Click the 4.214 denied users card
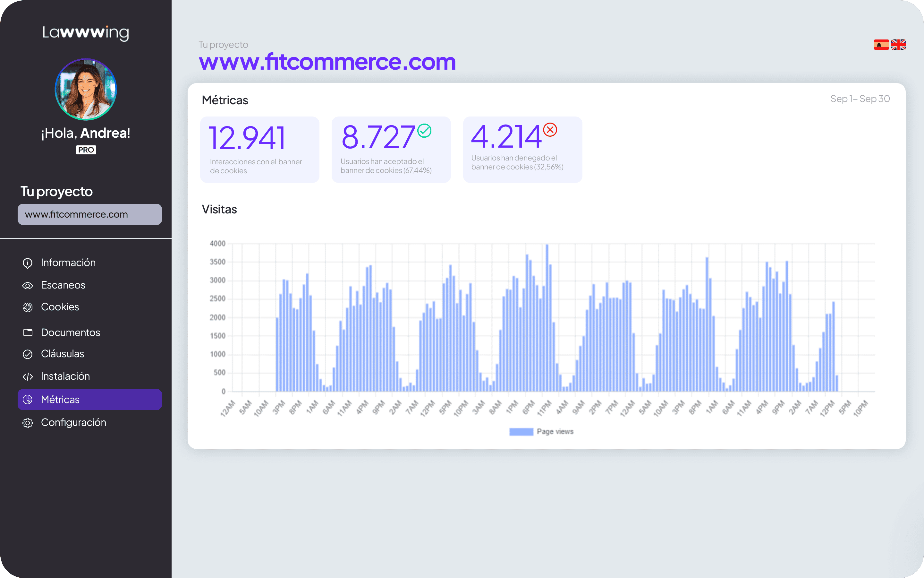924x578 pixels. 522,150
